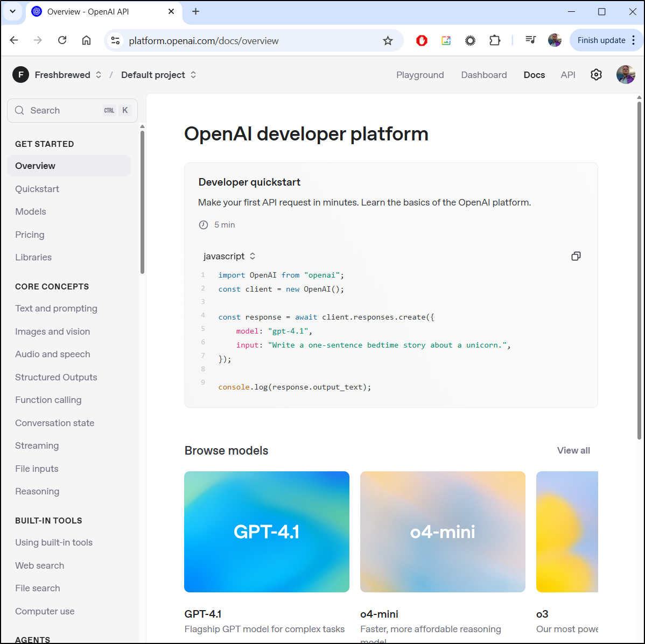Open settings gear icon
Image resolution: width=645 pixels, height=644 pixels.
[596, 74]
